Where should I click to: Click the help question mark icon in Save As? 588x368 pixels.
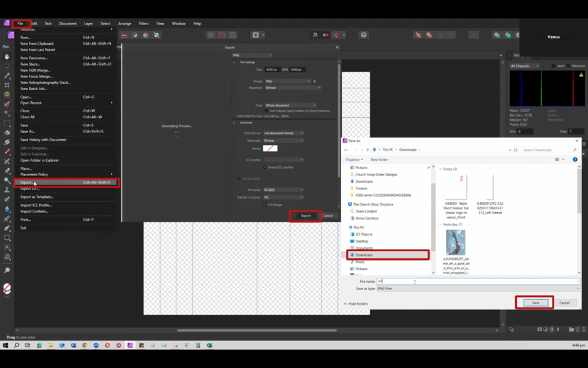tap(575, 159)
